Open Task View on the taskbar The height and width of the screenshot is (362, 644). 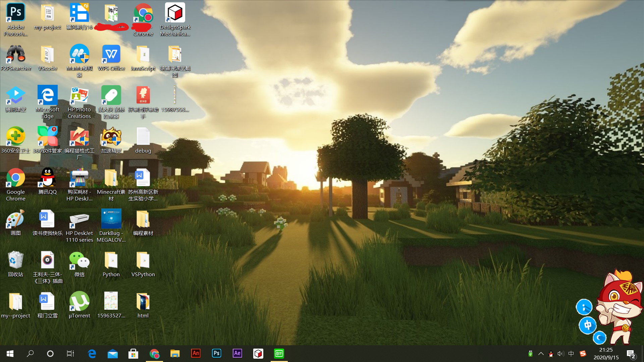click(x=70, y=354)
